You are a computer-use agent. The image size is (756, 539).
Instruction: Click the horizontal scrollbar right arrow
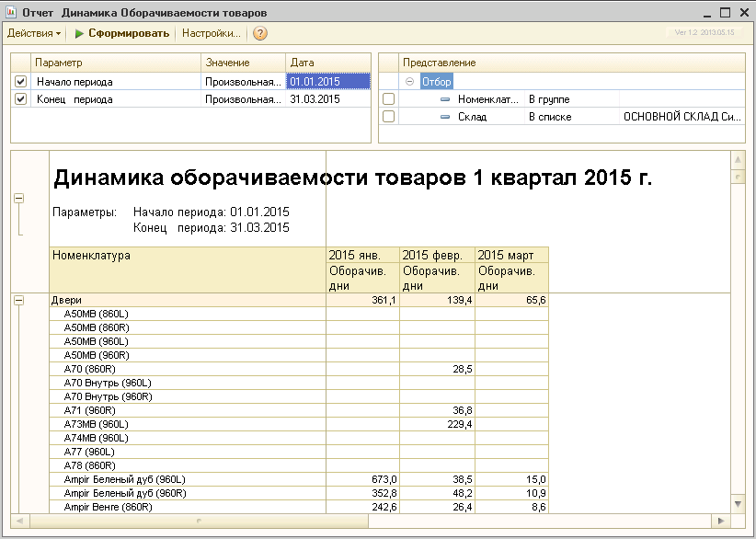tap(722, 522)
